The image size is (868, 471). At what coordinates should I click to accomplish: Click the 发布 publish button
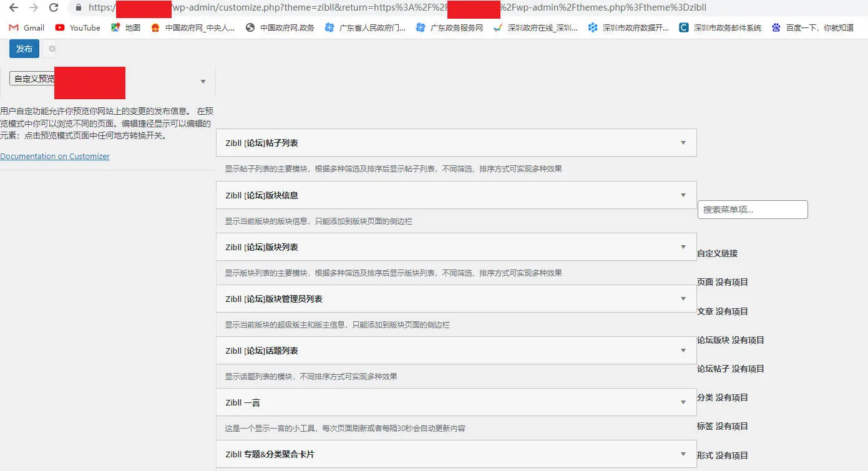click(x=24, y=49)
